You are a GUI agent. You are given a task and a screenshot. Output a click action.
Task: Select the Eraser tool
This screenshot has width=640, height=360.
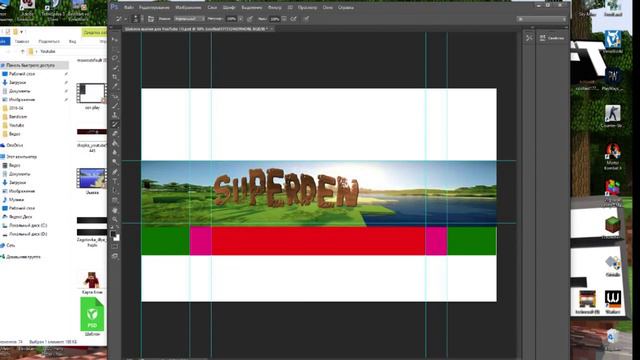115,134
